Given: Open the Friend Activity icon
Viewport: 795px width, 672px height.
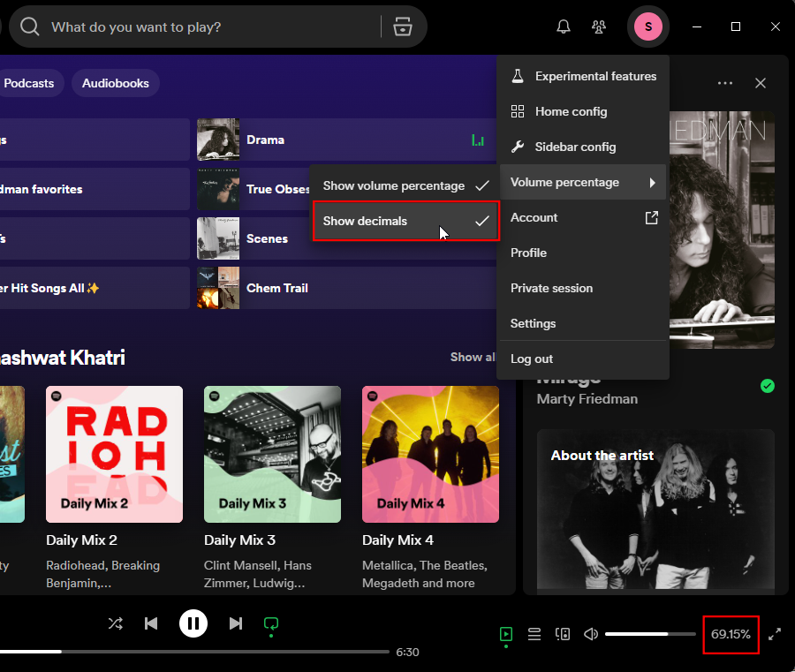Looking at the screenshot, I should [600, 26].
